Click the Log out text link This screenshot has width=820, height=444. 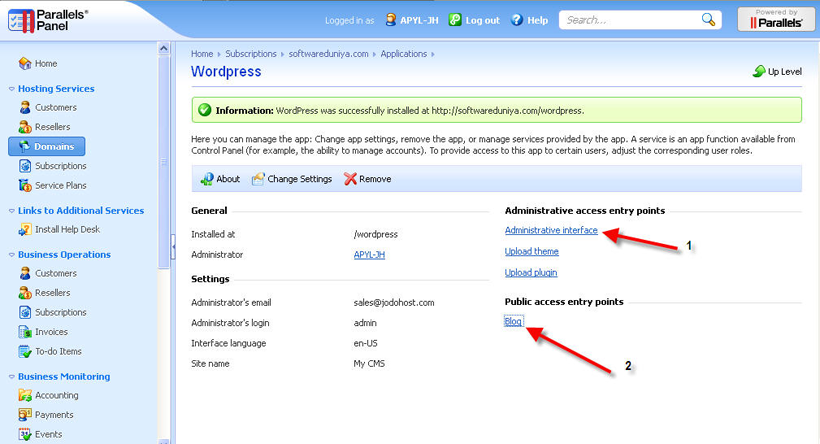pyautogui.click(x=483, y=20)
